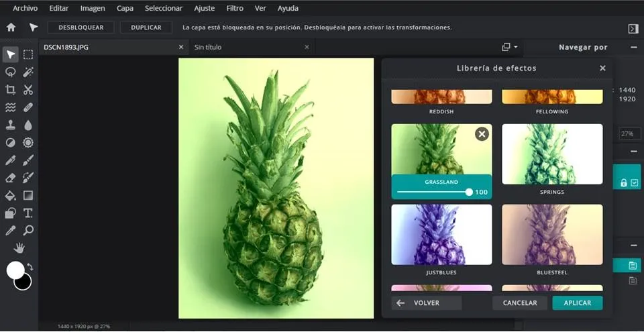The image size is (644, 332).
Task: Click the Home icon
Action: click(x=11, y=27)
